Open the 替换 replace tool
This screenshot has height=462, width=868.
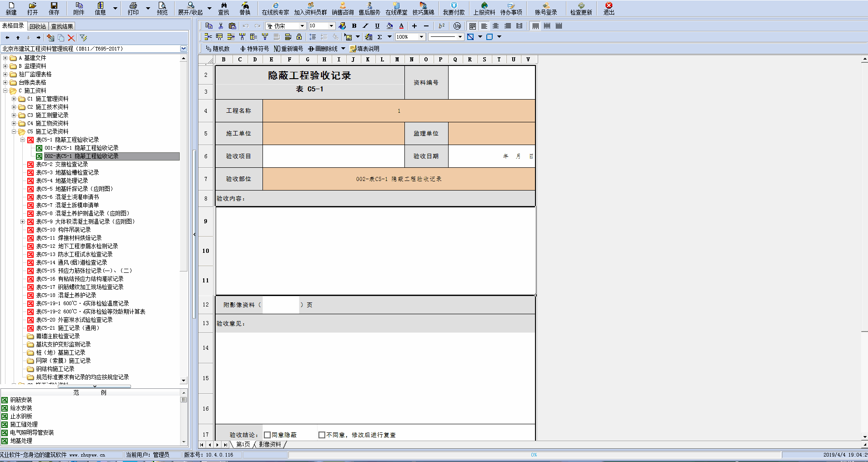(x=246, y=8)
